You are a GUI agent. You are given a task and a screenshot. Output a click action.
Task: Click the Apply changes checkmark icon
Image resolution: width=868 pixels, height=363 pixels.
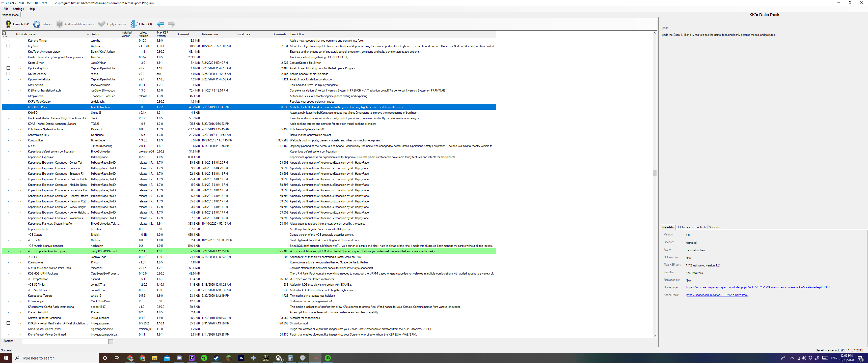[101, 24]
